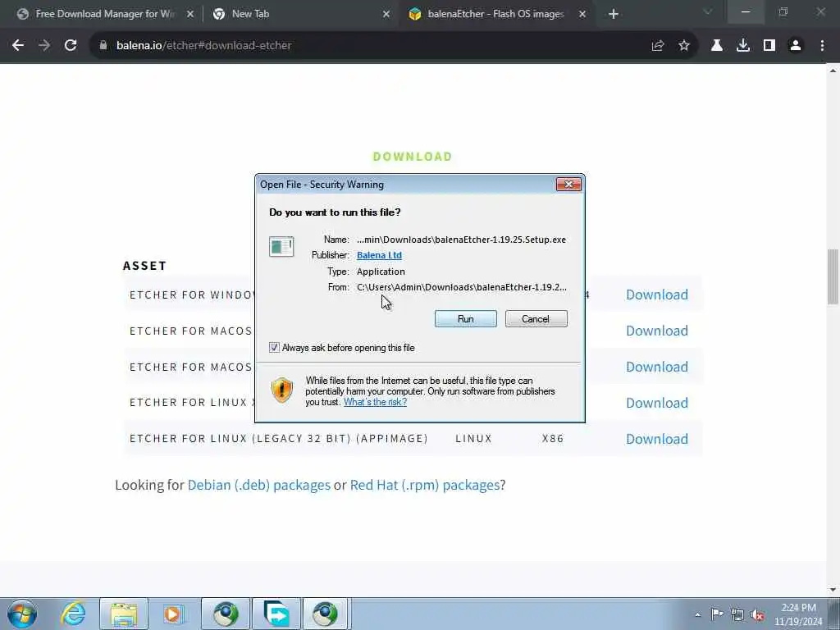This screenshot has width=840, height=630.
Task: Open the Action Center flag icon
Action: (717, 614)
